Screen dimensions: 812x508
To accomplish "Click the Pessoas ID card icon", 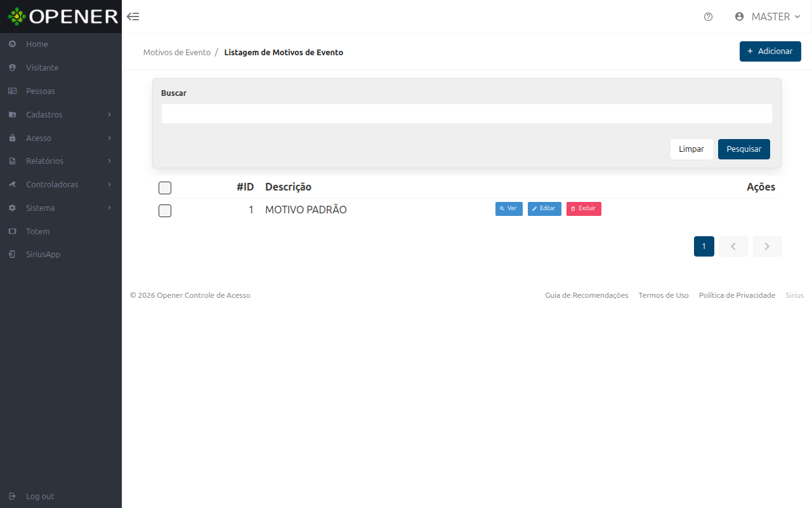I will point(12,91).
